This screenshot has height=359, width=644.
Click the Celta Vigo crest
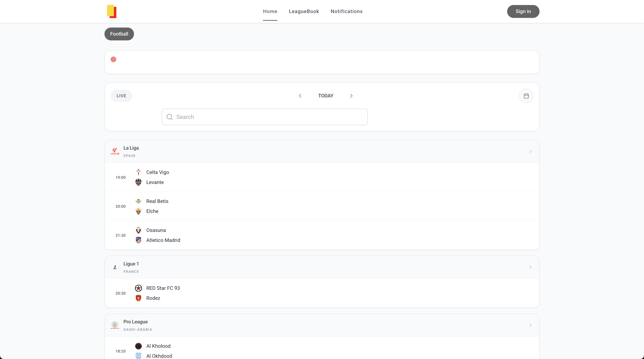(138, 172)
